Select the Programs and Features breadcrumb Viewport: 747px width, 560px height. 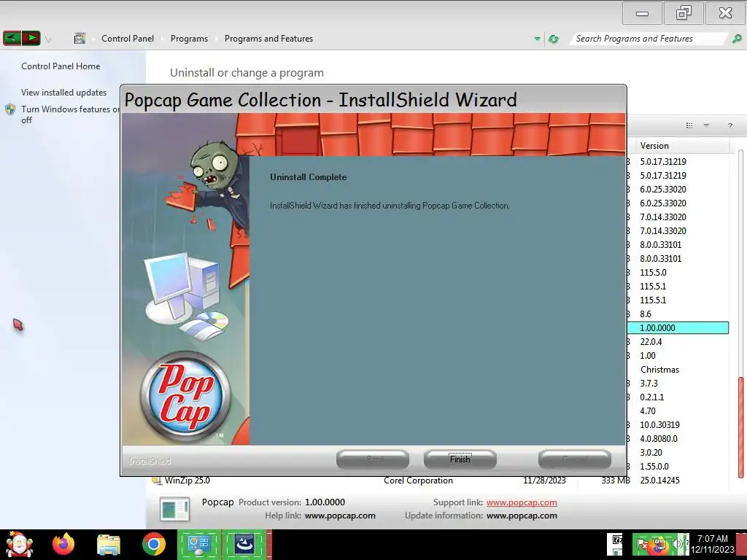(x=268, y=39)
